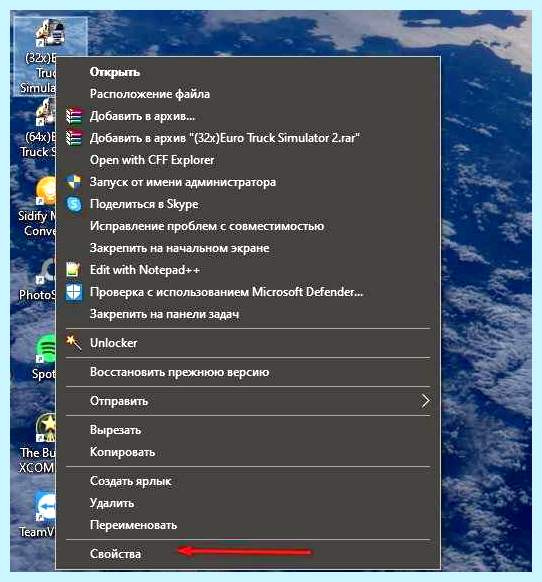Select the 'Unlocker' menu entry
This screenshot has height=582, width=542.
(x=114, y=343)
